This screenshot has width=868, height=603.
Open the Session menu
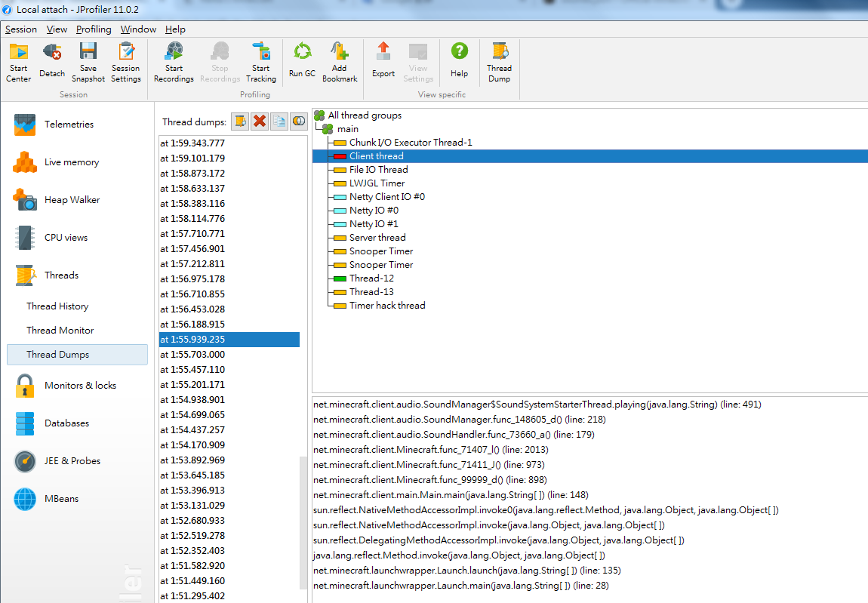pos(21,29)
